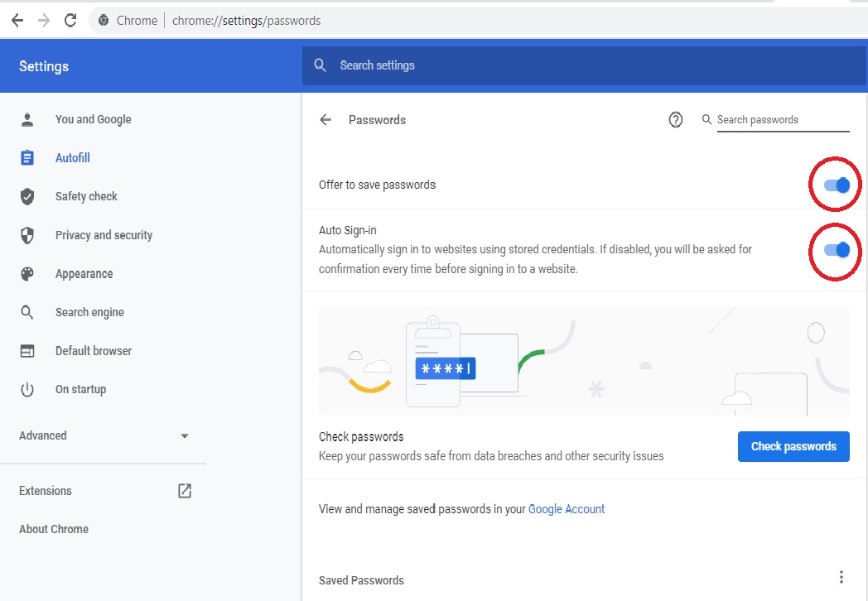The height and width of the screenshot is (601, 868).
Task: Turn off Offer to save passwords toggle
Action: tap(837, 185)
